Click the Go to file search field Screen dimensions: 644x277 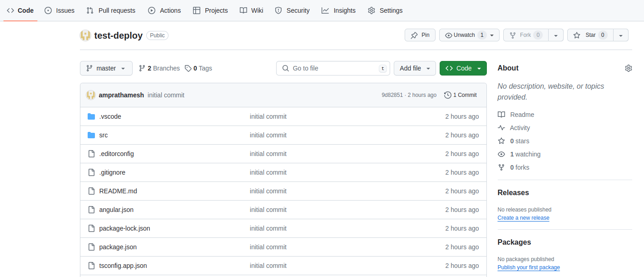[333, 68]
